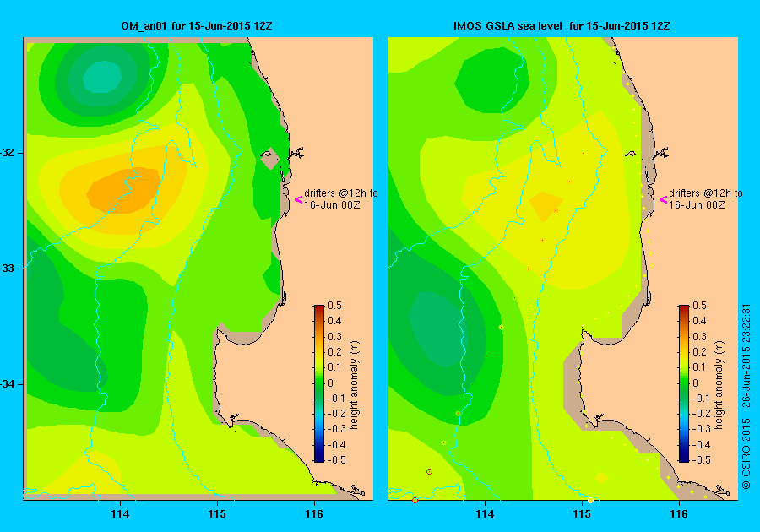Click the teal low-anomaly eddy core in OM_an01 panel
Viewport: 760px width, 532px height.
point(102,77)
